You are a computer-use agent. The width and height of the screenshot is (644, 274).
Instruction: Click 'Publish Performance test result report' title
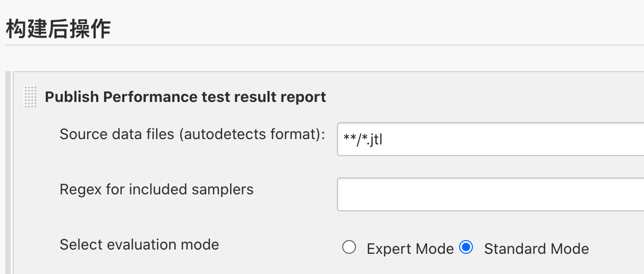click(185, 97)
